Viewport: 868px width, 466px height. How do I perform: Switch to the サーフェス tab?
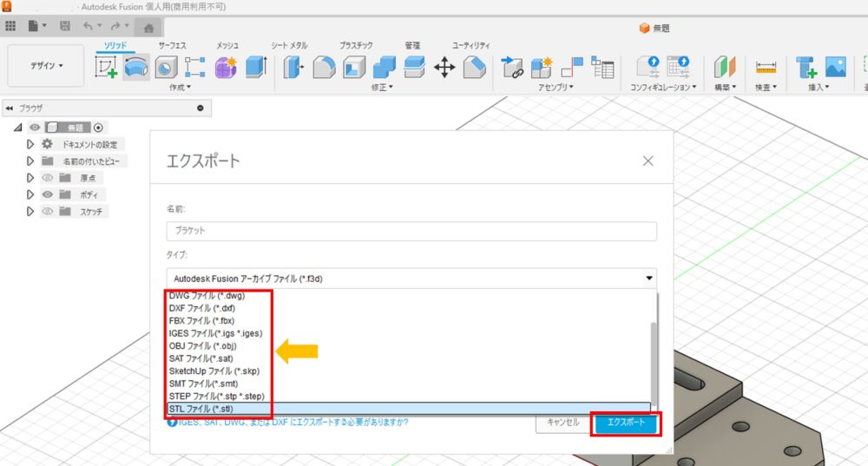172,45
